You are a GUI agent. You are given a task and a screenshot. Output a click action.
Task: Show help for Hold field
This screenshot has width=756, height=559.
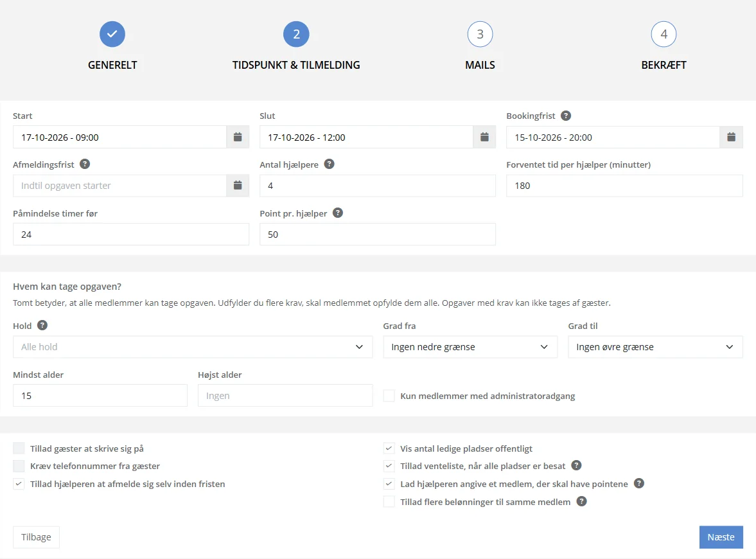pos(42,325)
